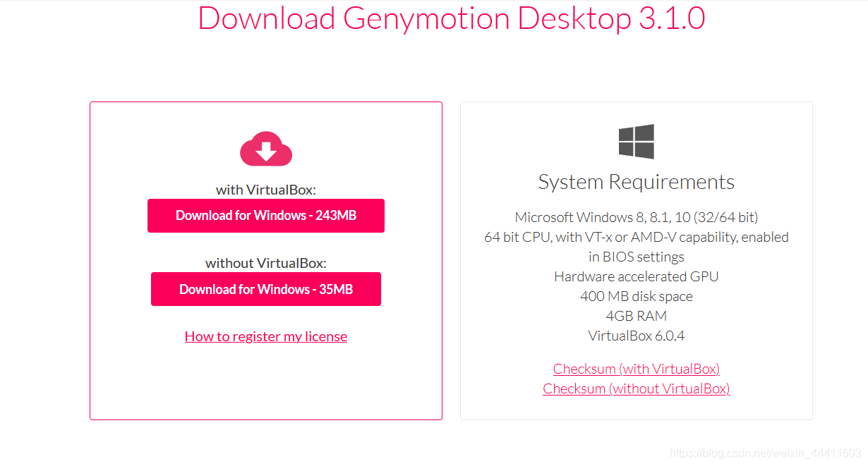Select Hardware accelerated GPU text
Viewport: 868px width, 466px height.
(637, 276)
